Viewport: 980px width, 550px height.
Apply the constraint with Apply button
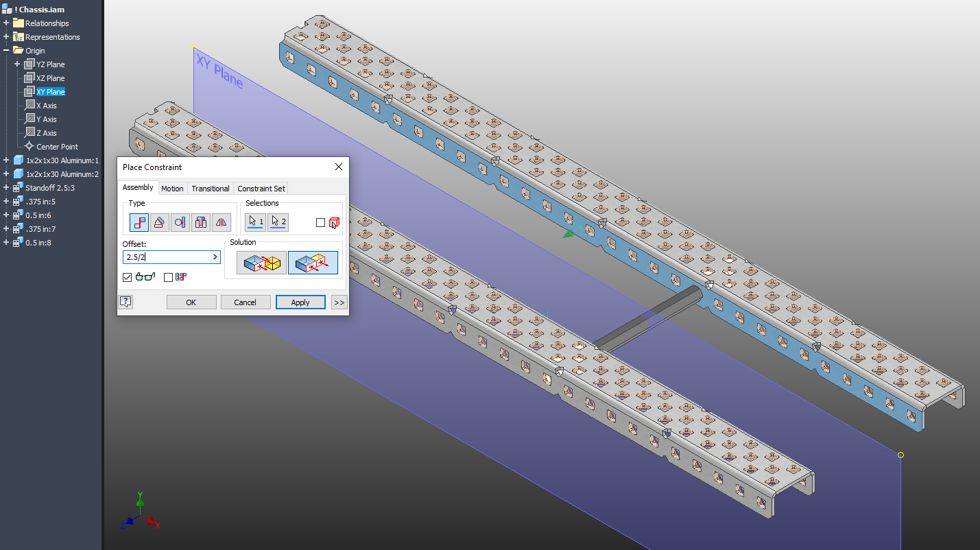click(300, 302)
